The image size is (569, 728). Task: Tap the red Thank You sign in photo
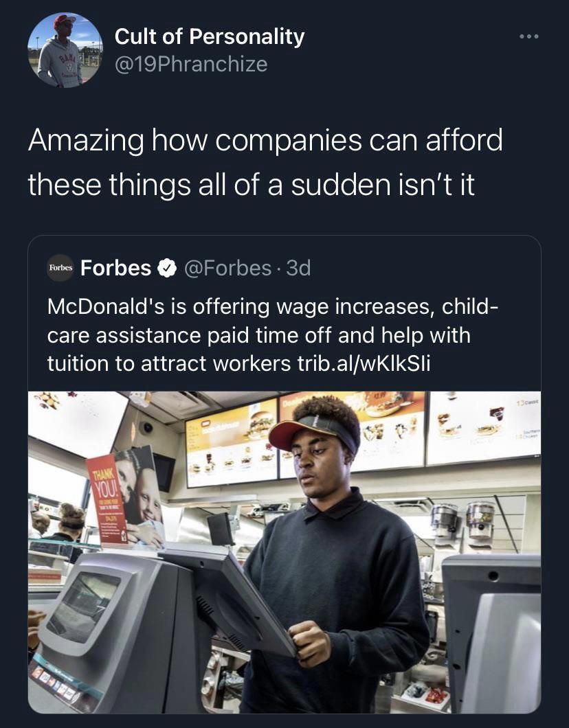tap(107, 499)
